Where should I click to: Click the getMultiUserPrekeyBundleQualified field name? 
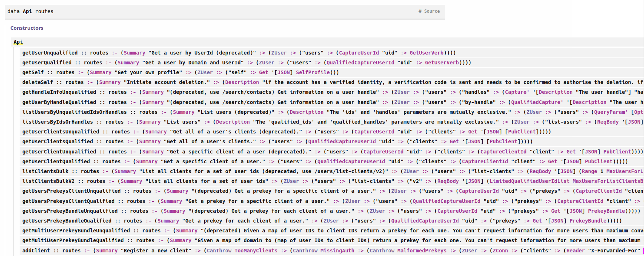(x=73, y=240)
